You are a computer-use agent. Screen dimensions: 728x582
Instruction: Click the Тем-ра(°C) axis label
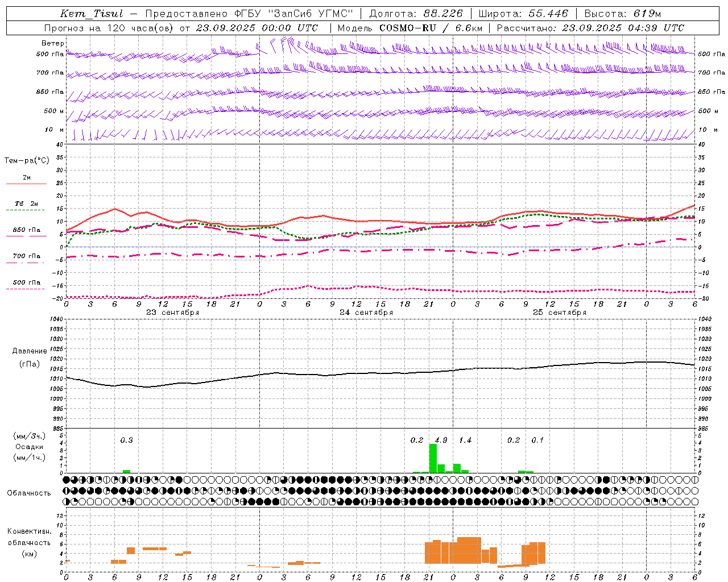click(x=27, y=161)
